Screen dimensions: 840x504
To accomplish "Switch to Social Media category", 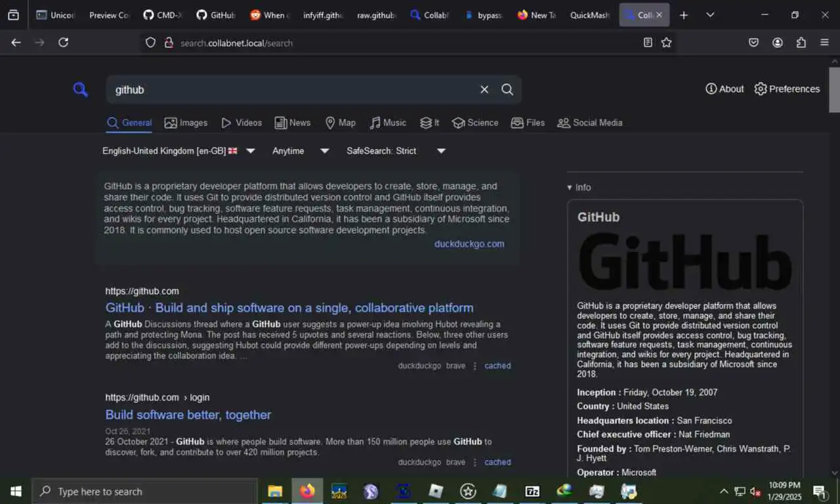I will click(x=590, y=123).
